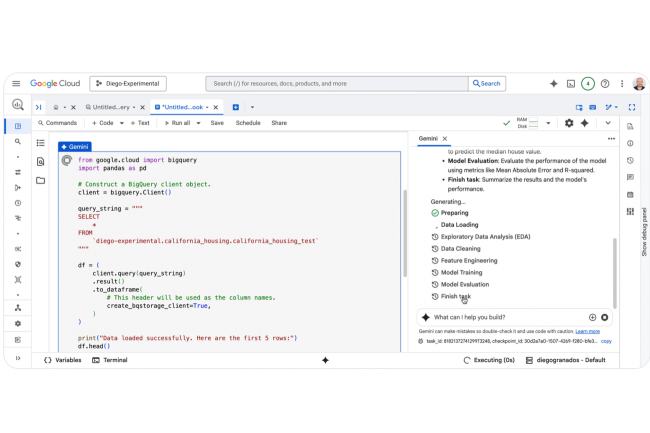This screenshot has width=650, height=433.
Task: Click the Google Cloud logo
Action: (x=55, y=83)
